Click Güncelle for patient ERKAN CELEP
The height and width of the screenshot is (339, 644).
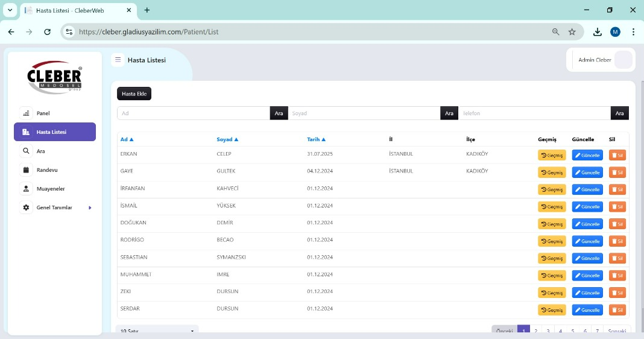(587, 155)
